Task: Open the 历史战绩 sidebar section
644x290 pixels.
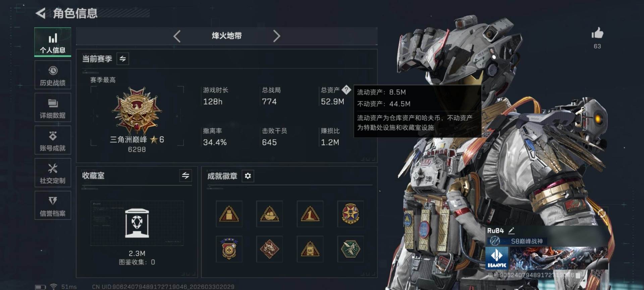Action: [53, 75]
